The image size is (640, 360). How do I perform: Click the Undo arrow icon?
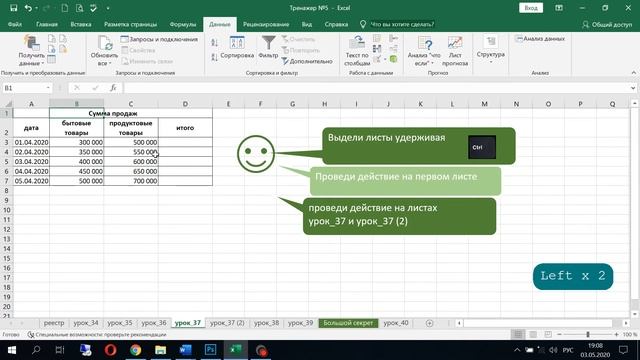(28, 8)
